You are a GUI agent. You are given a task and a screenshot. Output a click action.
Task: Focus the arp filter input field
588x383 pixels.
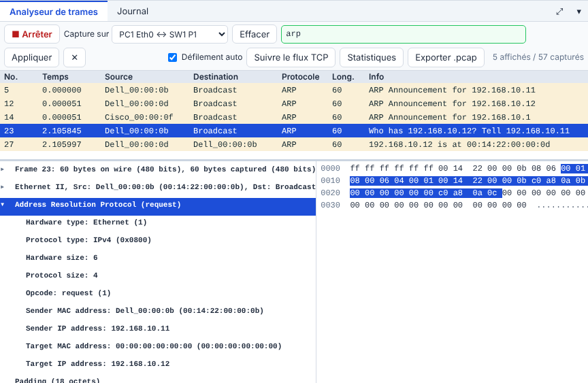coord(403,34)
